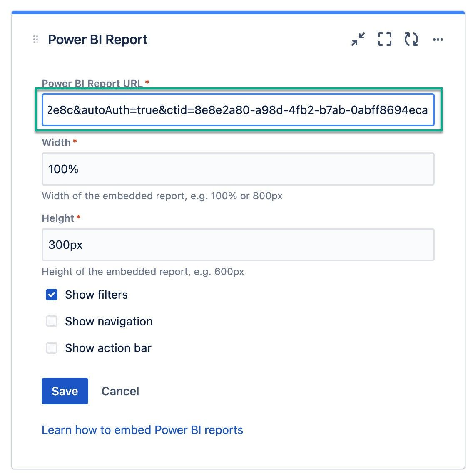Click the Width input showing 100%
The height and width of the screenshot is (476, 473).
(237, 169)
